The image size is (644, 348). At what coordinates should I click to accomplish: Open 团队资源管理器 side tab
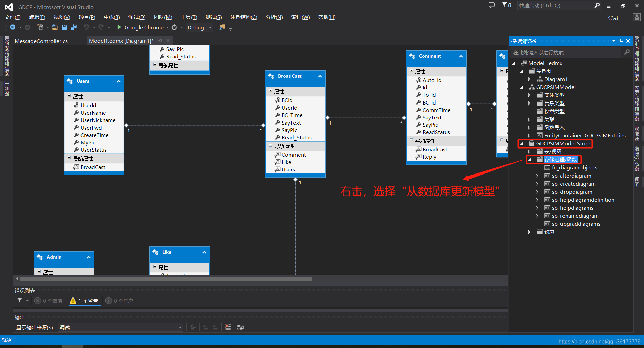click(637, 103)
